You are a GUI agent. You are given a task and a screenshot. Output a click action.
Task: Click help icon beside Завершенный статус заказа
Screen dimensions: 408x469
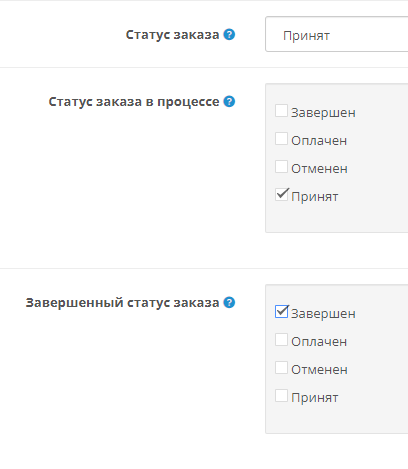[x=229, y=302]
